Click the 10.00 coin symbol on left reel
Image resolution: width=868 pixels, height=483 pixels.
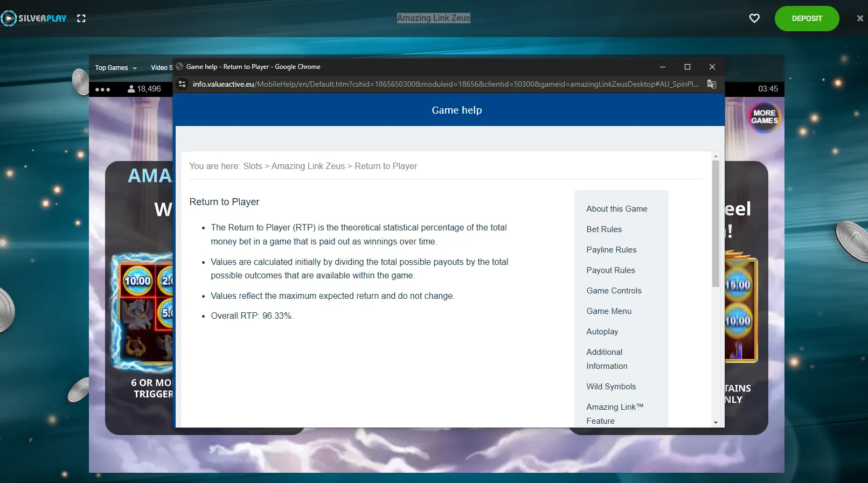pyautogui.click(x=137, y=281)
